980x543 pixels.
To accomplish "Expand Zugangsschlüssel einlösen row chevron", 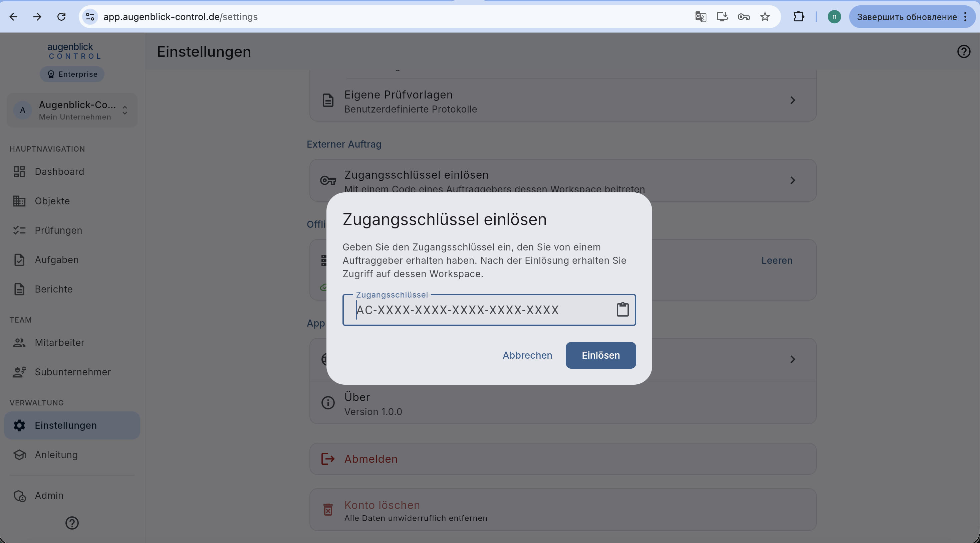I will click(792, 180).
